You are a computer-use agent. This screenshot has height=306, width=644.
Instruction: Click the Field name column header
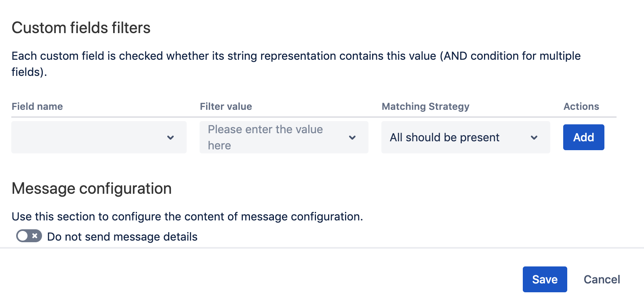(x=37, y=107)
